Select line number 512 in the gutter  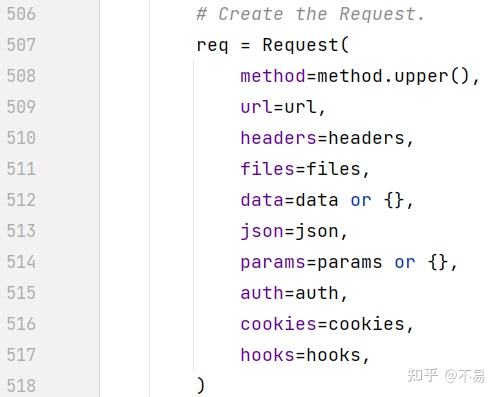click(x=21, y=200)
